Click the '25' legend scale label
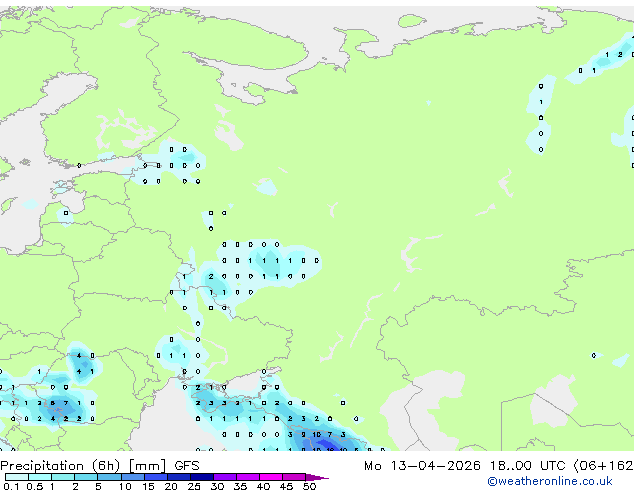 pyautogui.click(x=194, y=486)
